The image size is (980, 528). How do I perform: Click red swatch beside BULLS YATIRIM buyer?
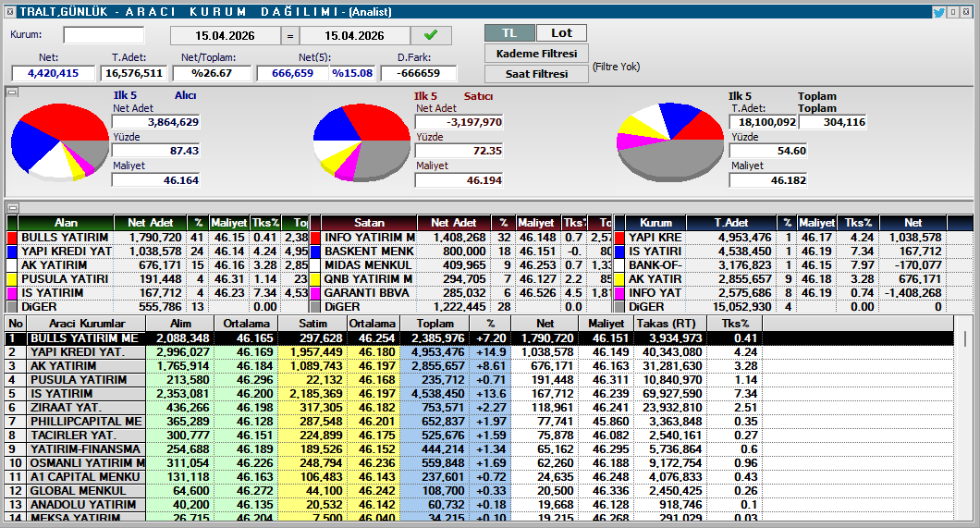click(x=11, y=238)
